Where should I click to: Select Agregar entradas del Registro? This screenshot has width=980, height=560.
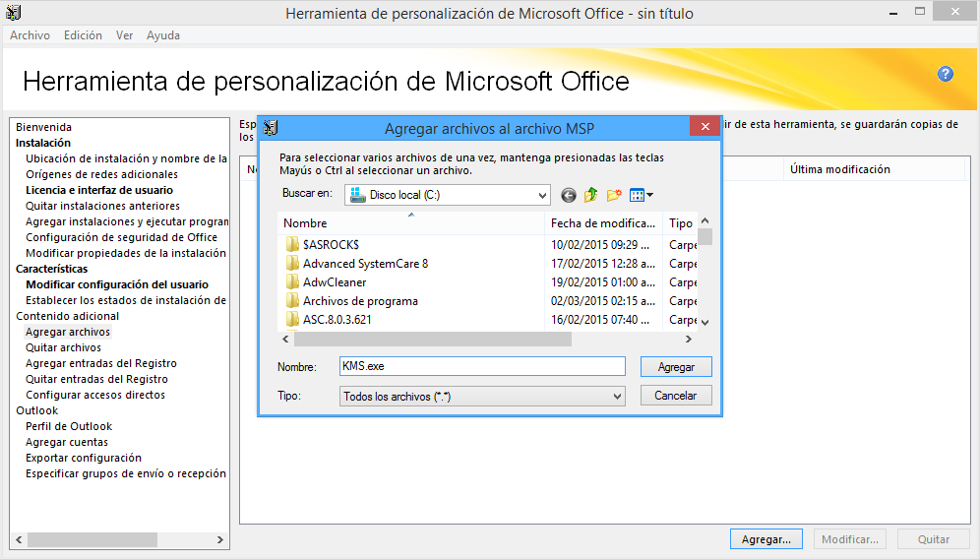click(101, 363)
